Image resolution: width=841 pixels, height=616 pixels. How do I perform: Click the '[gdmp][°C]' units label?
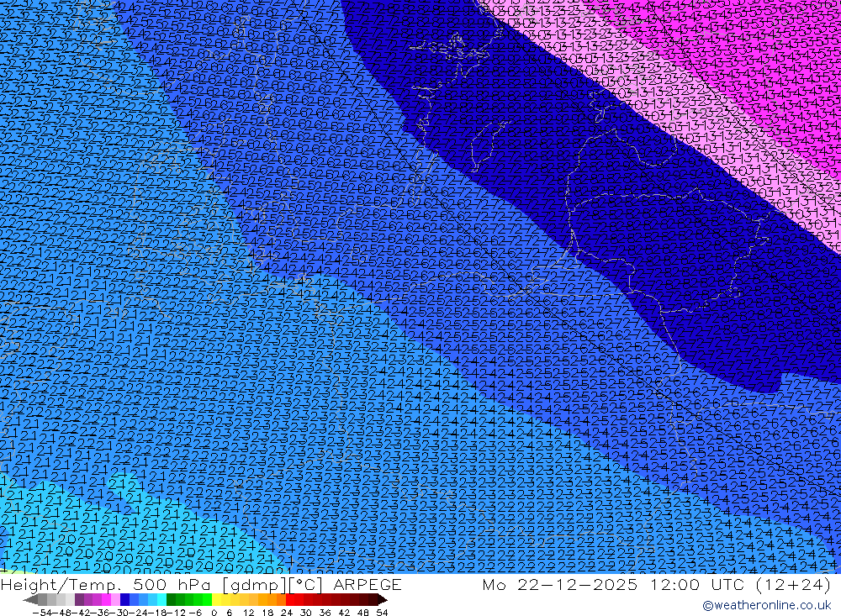(272, 586)
